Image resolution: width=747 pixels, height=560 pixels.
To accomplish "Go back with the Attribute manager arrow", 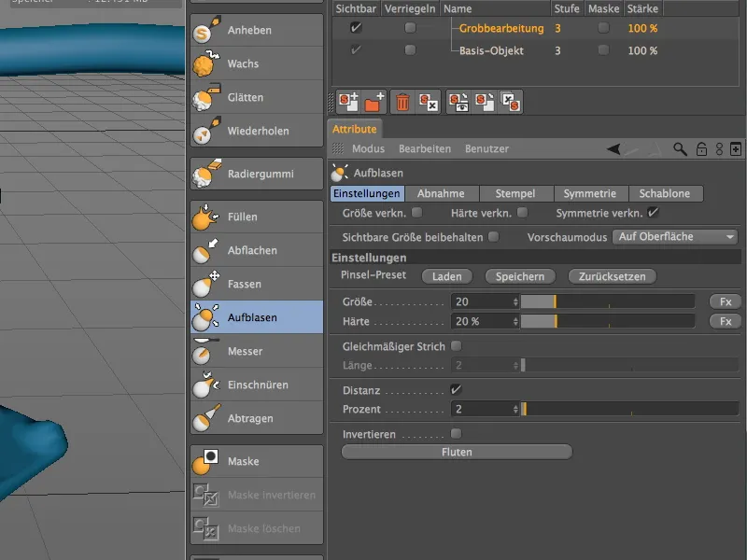I will coord(613,149).
